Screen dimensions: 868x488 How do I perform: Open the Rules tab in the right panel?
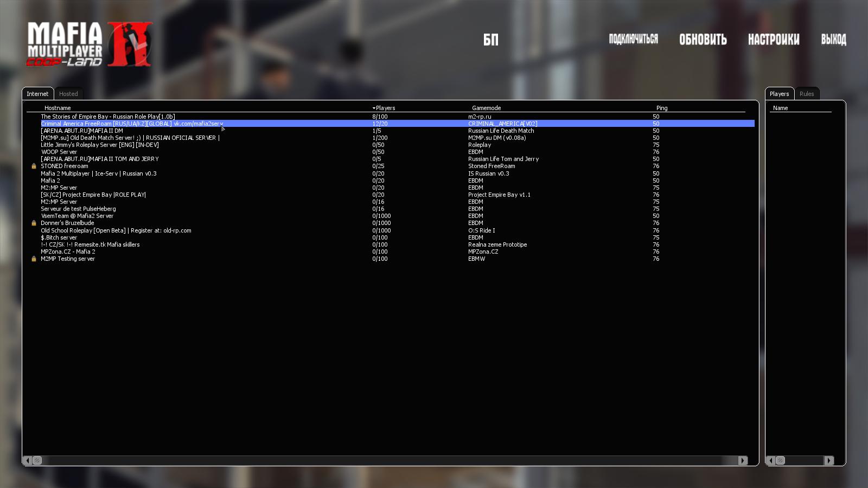[x=807, y=94]
